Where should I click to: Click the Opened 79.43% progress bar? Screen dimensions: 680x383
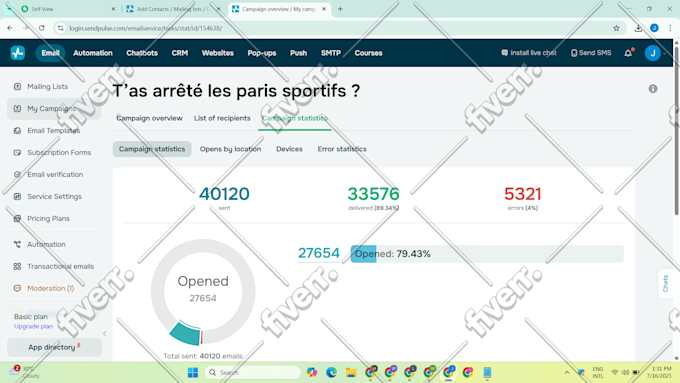point(487,254)
